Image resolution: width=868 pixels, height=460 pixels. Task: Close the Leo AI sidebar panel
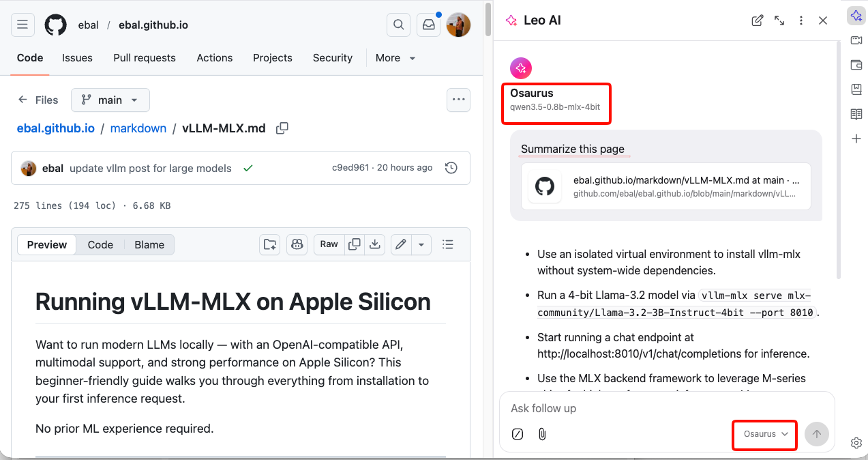(823, 20)
